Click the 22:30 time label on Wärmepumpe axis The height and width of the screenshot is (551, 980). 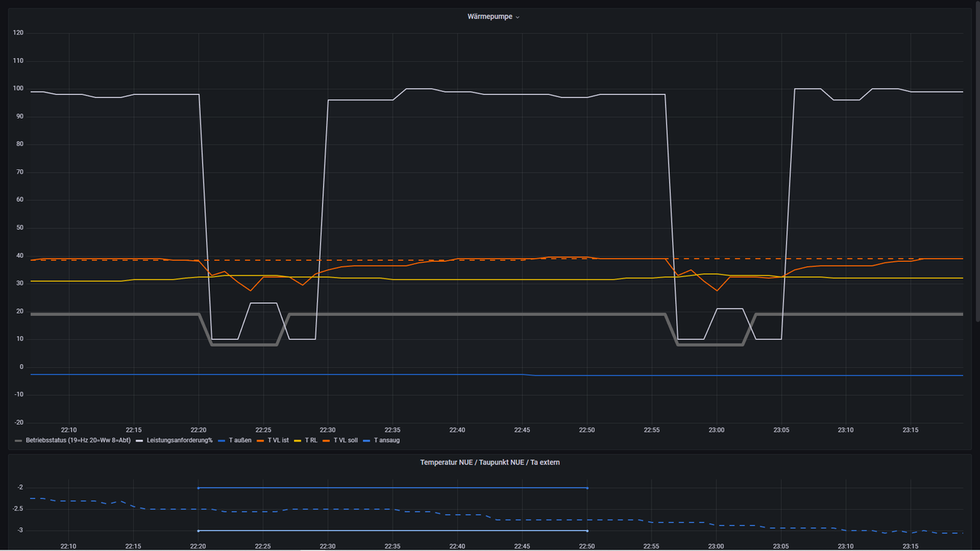click(x=328, y=431)
